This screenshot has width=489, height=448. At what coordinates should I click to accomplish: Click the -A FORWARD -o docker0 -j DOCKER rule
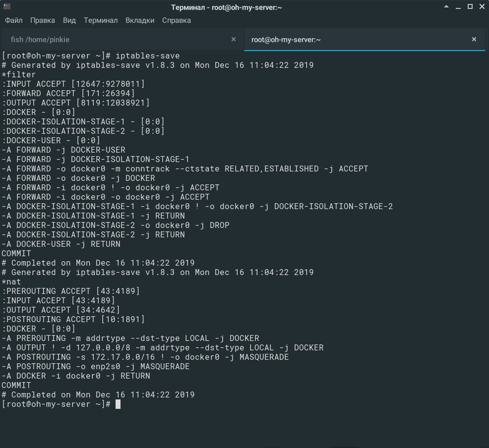coord(78,178)
